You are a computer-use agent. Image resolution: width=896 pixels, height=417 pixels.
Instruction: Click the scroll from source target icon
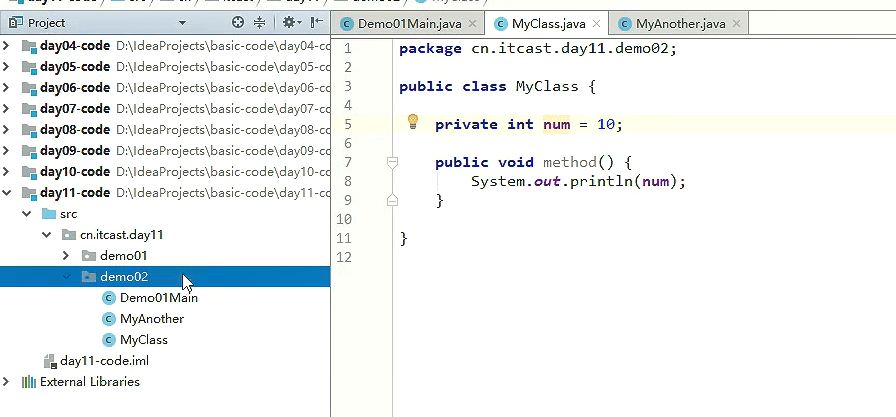(238, 23)
